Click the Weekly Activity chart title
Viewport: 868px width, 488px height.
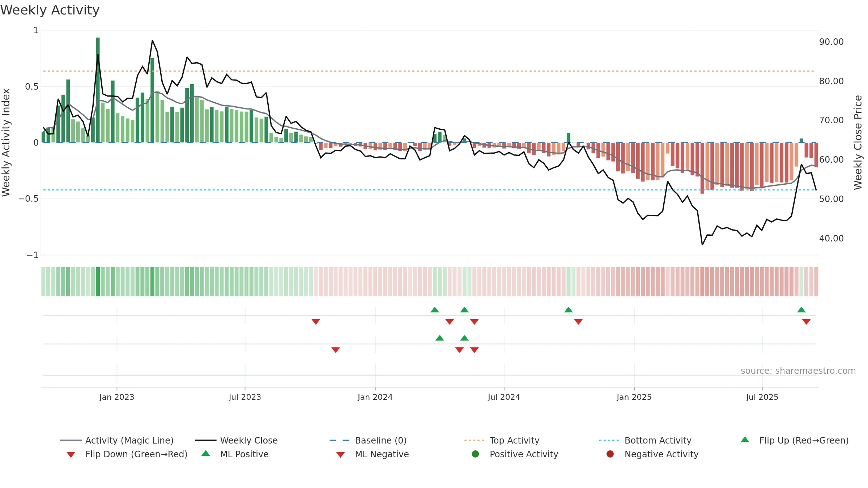point(50,10)
